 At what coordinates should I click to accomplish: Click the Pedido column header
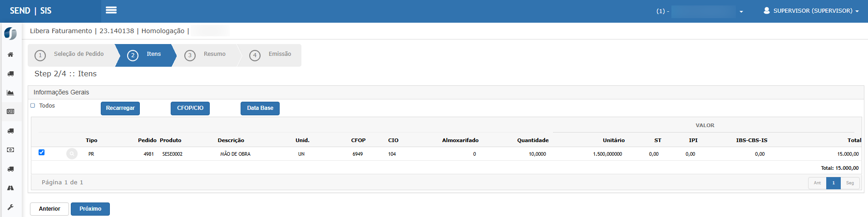pyautogui.click(x=147, y=140)
